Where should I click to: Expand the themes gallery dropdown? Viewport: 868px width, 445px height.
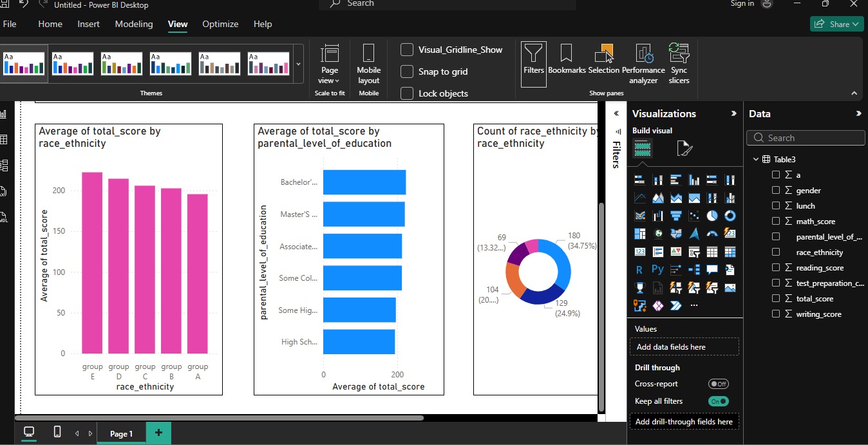click(298, 64)
